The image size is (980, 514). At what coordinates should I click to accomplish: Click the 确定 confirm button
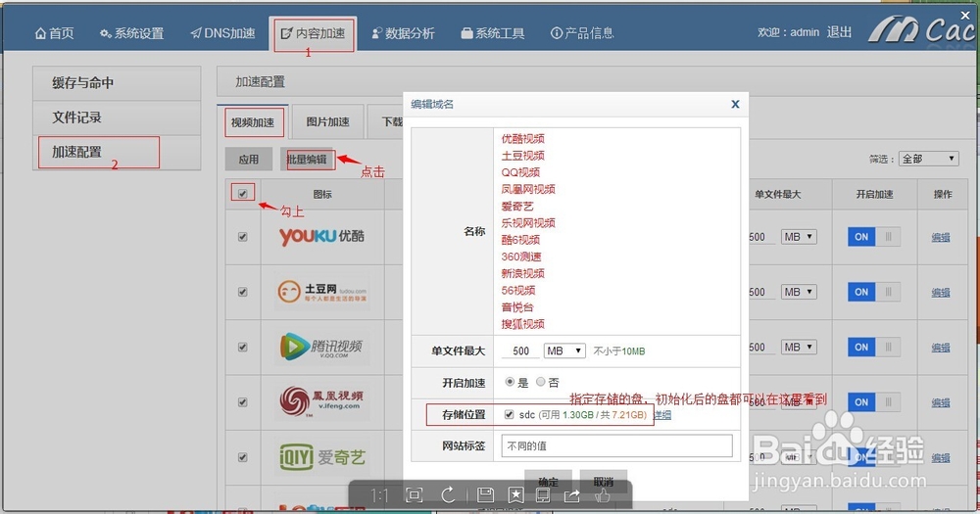tap(548, 482)
